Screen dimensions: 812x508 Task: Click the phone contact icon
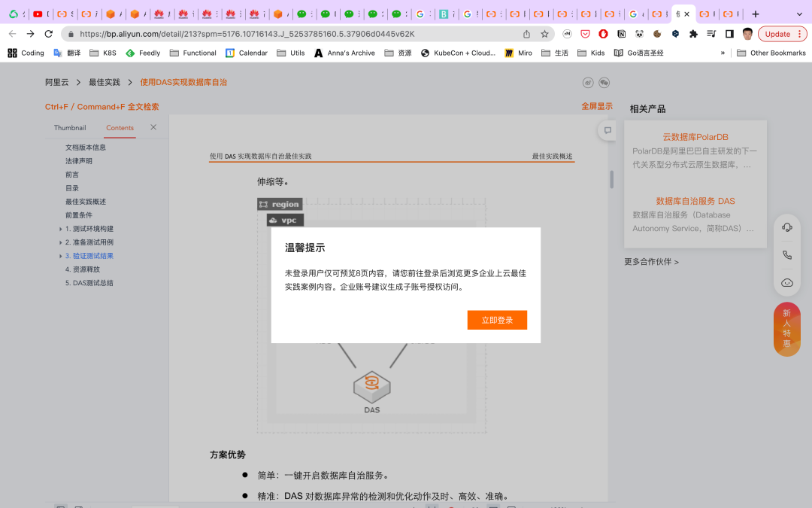787,254
